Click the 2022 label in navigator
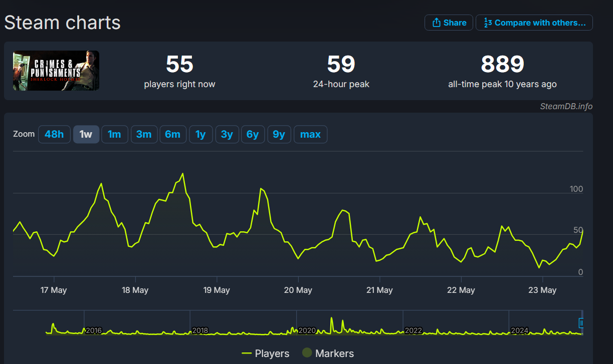This screenshot has height=364, width=613. (414, 331)
